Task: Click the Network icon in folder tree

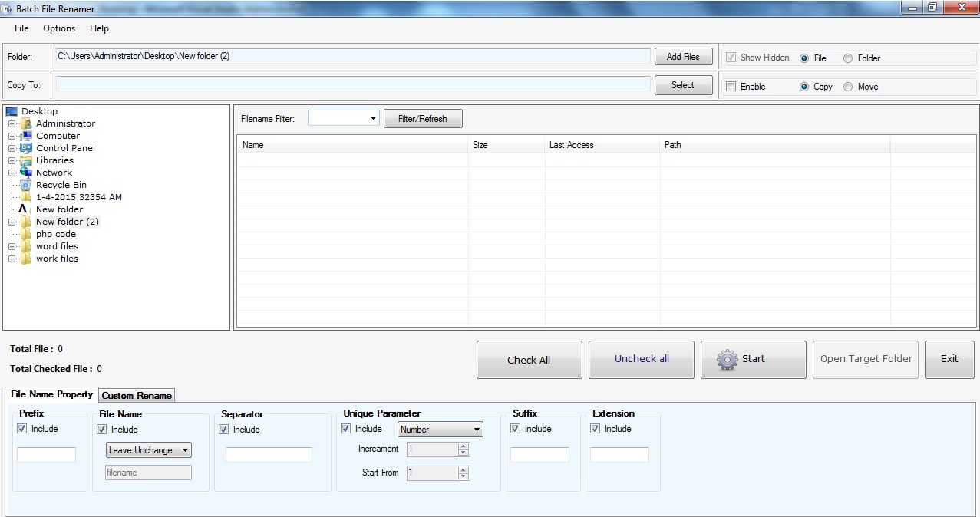Action: point(26,173)
